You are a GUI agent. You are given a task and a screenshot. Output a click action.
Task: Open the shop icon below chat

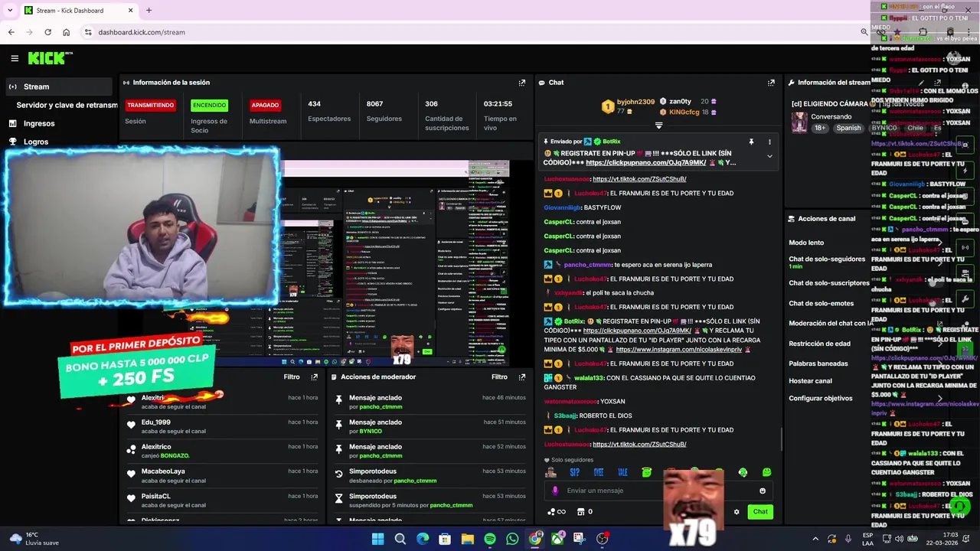[x=580, y=512]
